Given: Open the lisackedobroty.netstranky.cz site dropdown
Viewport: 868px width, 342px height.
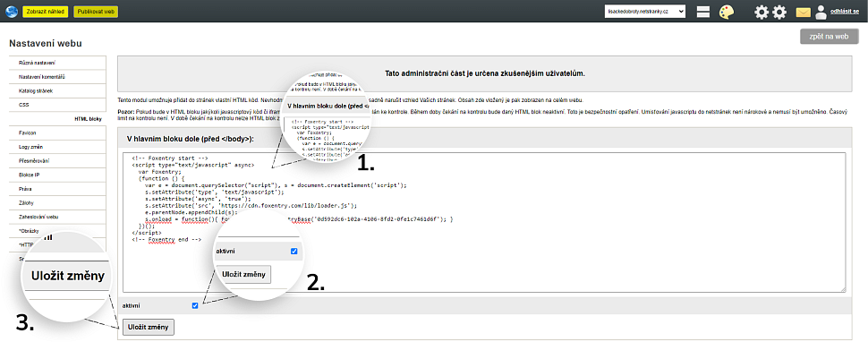Looking at the screenshot, I should pyautogui.click(x=645, y=12).
